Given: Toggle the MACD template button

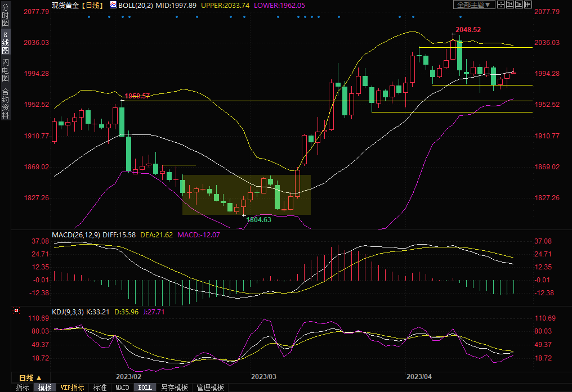Looking at the screenshot, I should [122, 388].
